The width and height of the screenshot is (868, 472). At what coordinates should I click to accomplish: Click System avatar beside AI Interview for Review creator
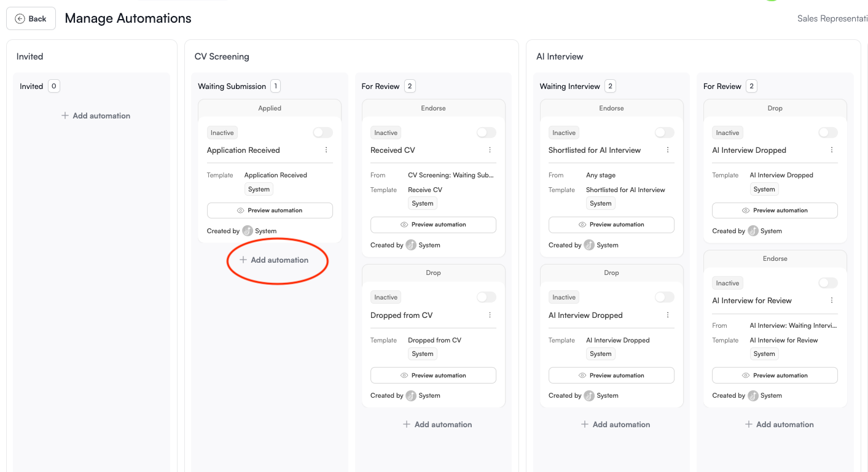[x=752, y=395]
